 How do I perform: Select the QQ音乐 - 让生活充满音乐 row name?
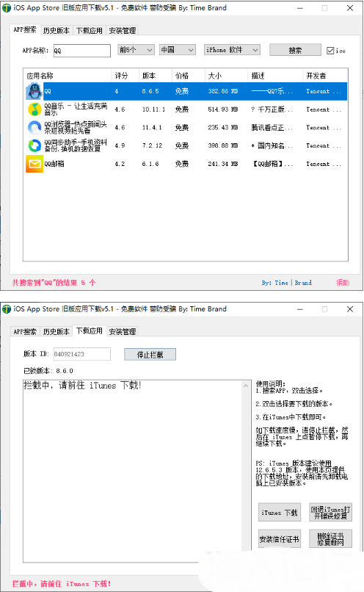coord(76,109)
